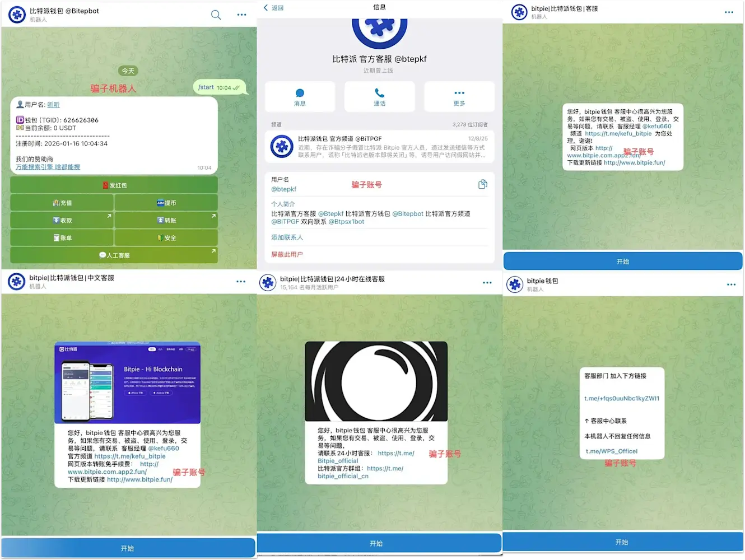Tap the 转账 bot button

(x=166, y=220)
